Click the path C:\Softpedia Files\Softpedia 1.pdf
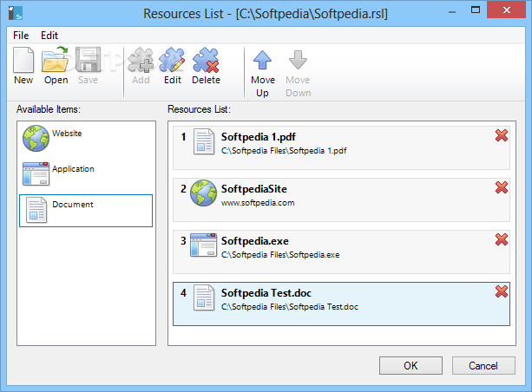The image size is (532, 392). (x=284, y=151)
